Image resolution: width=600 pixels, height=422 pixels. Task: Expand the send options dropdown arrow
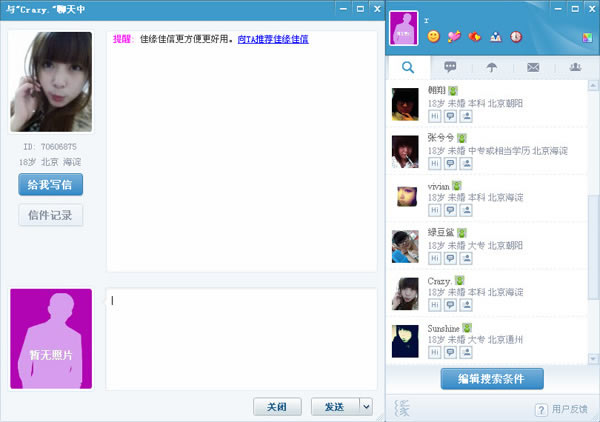366,407
